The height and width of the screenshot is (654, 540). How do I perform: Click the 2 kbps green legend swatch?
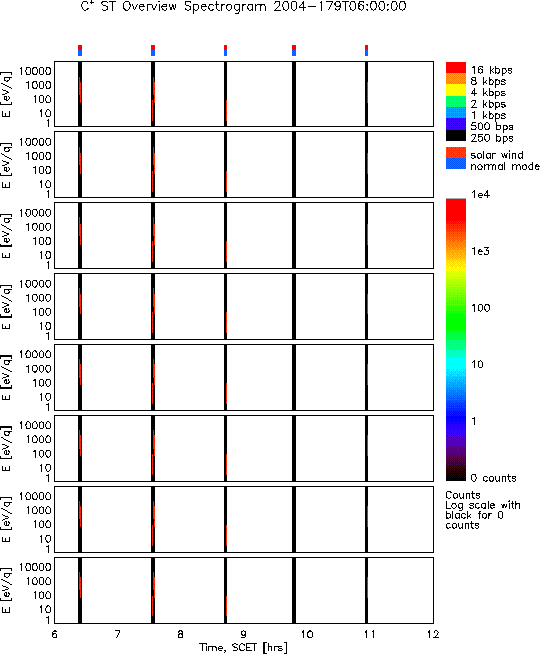(x=456, y=102)
